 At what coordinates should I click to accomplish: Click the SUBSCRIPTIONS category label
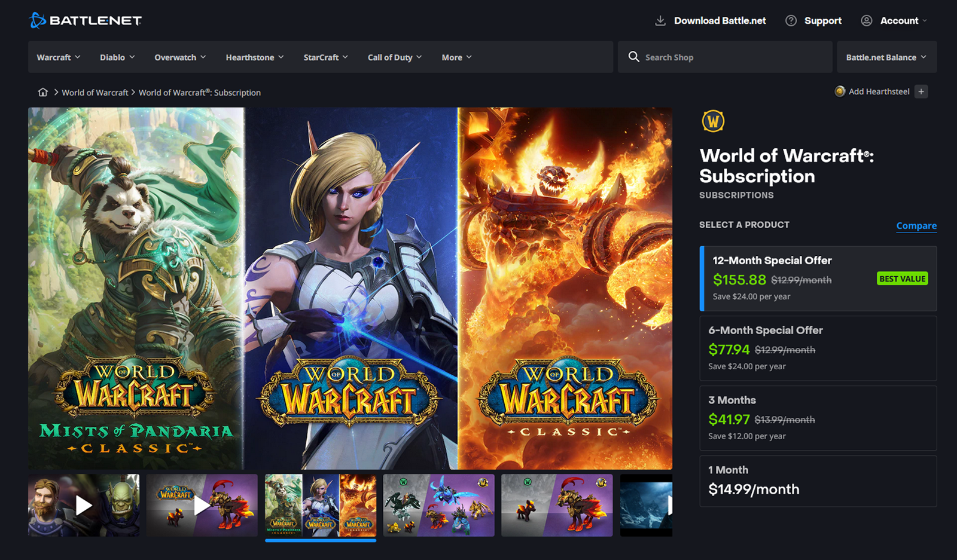[x=736, y=195]
